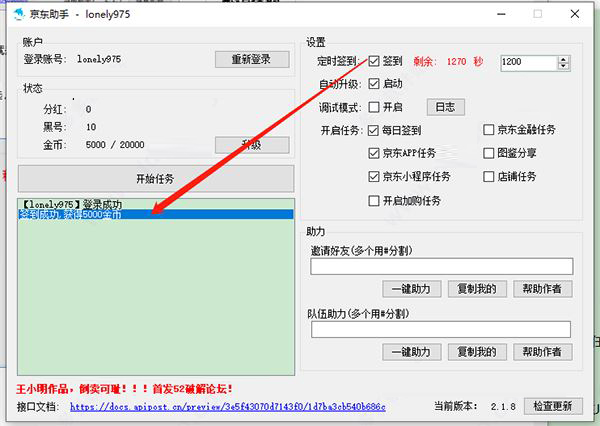Viewport: 600px width, 426px height.
Task: Toggle the 京东小程序任务 checkbox
Action: [x=374, y=176]
